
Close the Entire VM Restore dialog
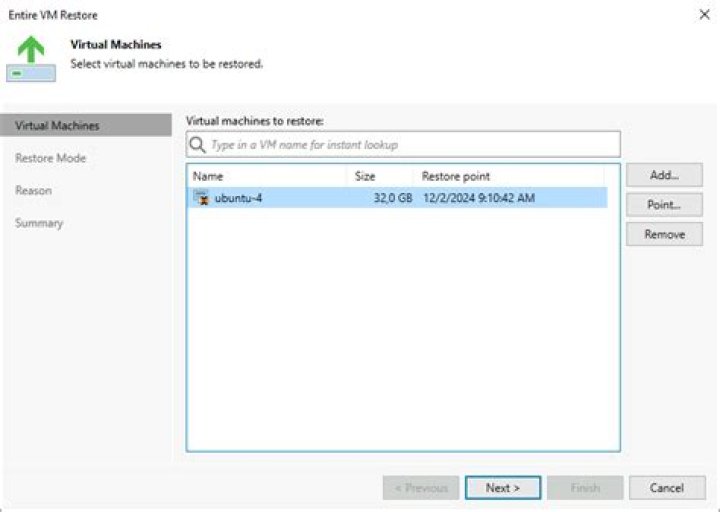(x=704, y=15)
